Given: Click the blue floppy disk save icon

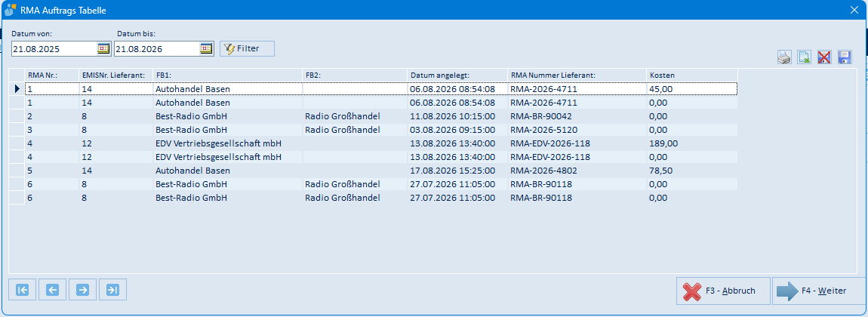Looking at the screenshot, I should pyautogui.click(x=844, y=57).
